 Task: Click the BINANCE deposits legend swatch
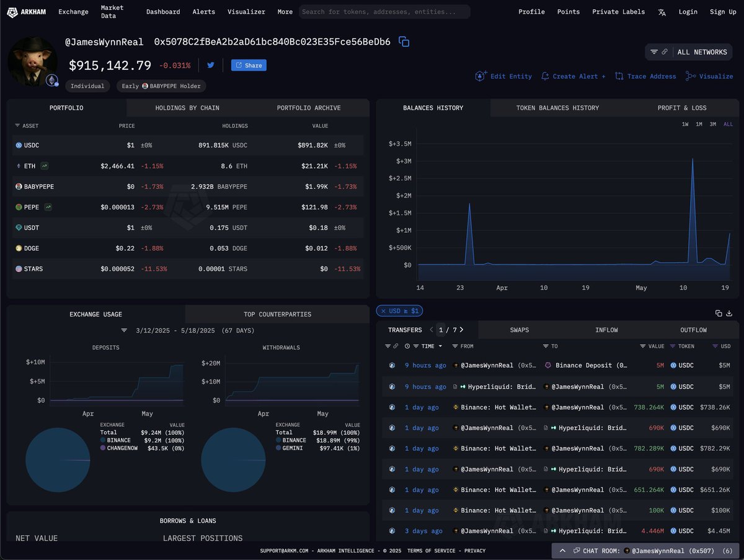pos(104,440)
